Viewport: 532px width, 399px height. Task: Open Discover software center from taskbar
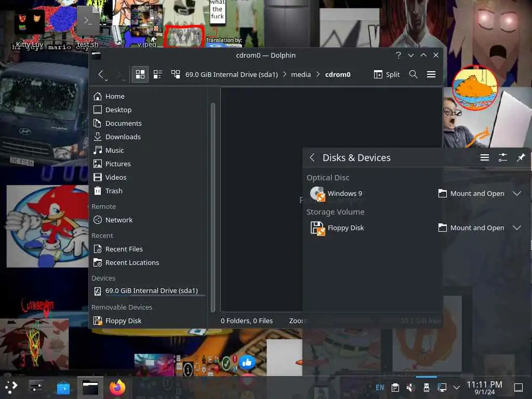coord(63,387)
